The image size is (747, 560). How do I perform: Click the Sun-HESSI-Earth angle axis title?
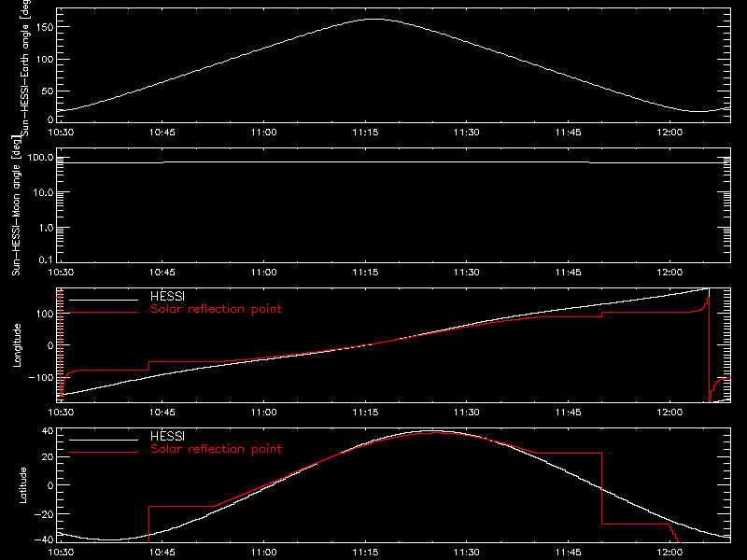tap(25, 68)
